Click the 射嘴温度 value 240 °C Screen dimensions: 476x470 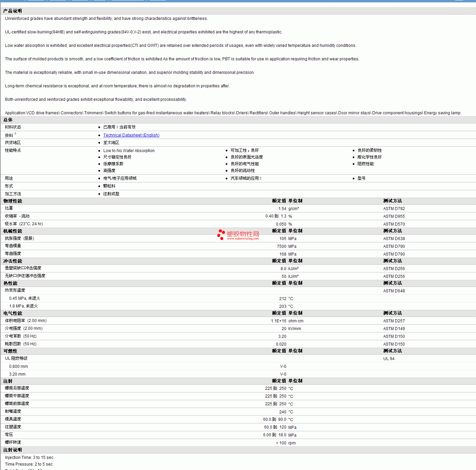(286, 412)
